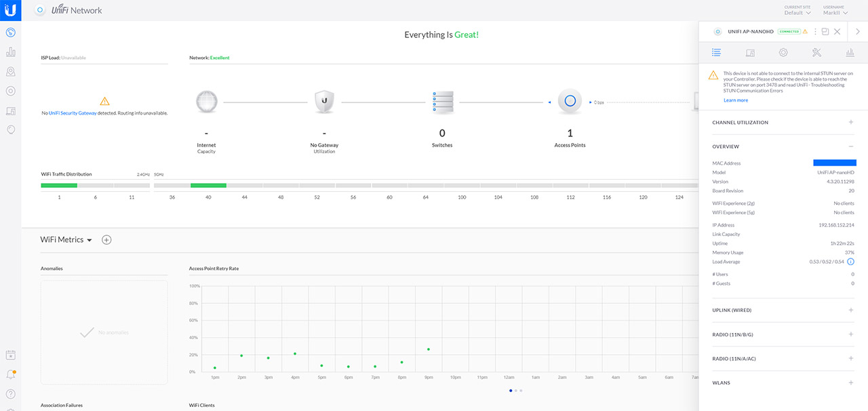Switch to the Statistics tab in device panel
868x411 pixels.
point(850,52)
